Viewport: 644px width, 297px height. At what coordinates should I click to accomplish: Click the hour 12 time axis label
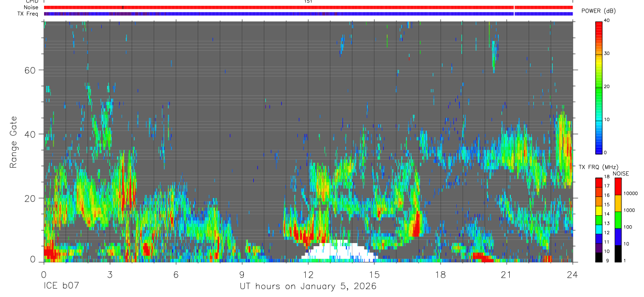308,274
